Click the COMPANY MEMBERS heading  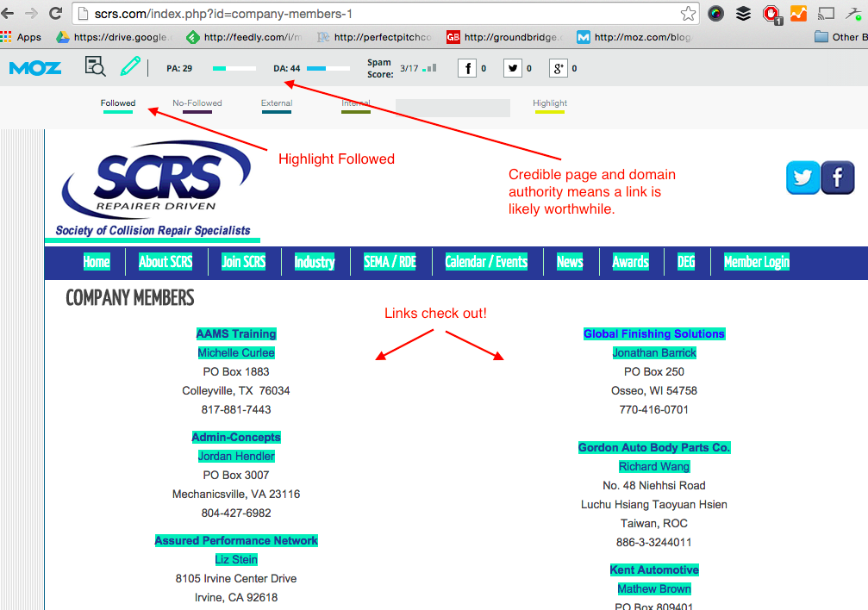(x=130, y=298)
